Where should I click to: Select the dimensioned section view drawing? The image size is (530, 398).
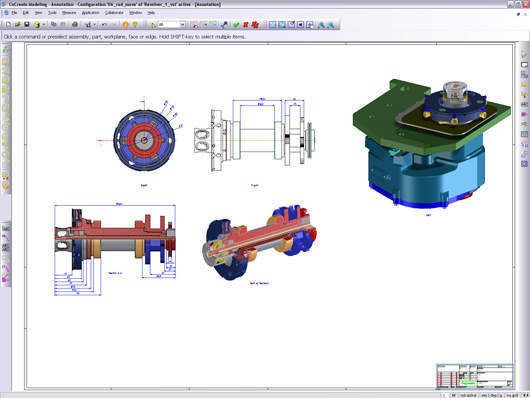(115, 250)
